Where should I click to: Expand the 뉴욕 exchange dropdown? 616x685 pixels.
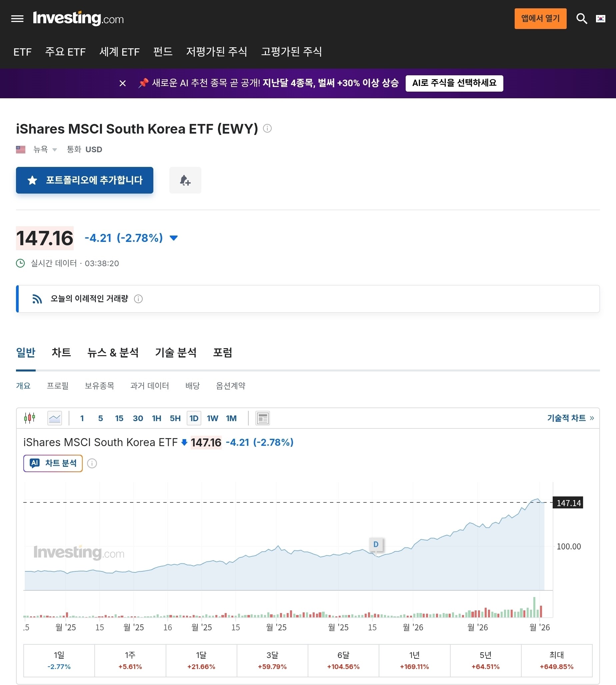click(45, 150)
